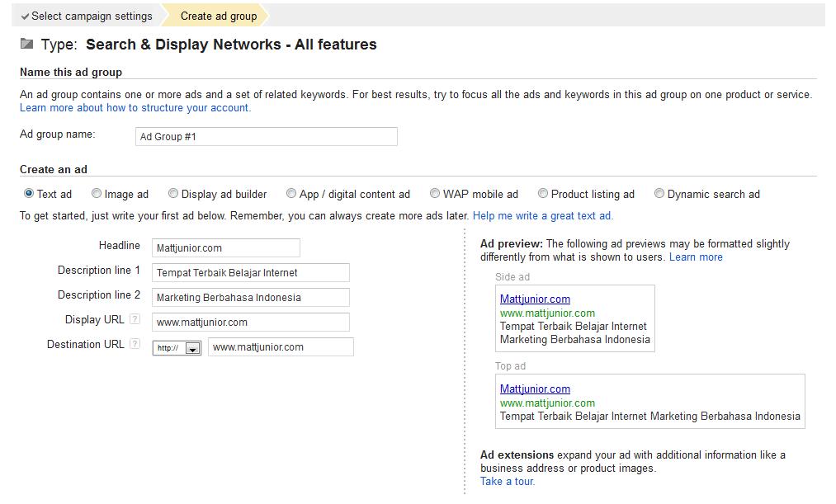Focus the Description line 1 field
The width and height of the screenshot is (836, 504).
click(x=251, y=272)
